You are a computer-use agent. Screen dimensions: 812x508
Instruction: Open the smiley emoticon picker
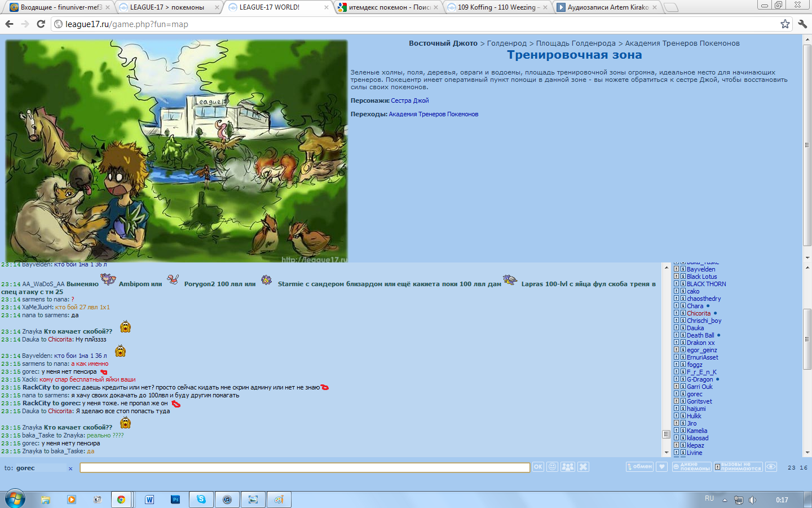553,467
